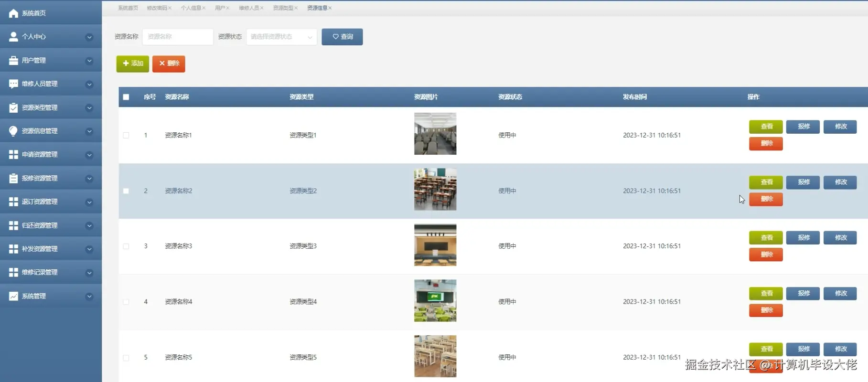Viewport: 868px width, 382px height.
Task: Focus the 资源名称 search input field
Action: click(178, 37)
